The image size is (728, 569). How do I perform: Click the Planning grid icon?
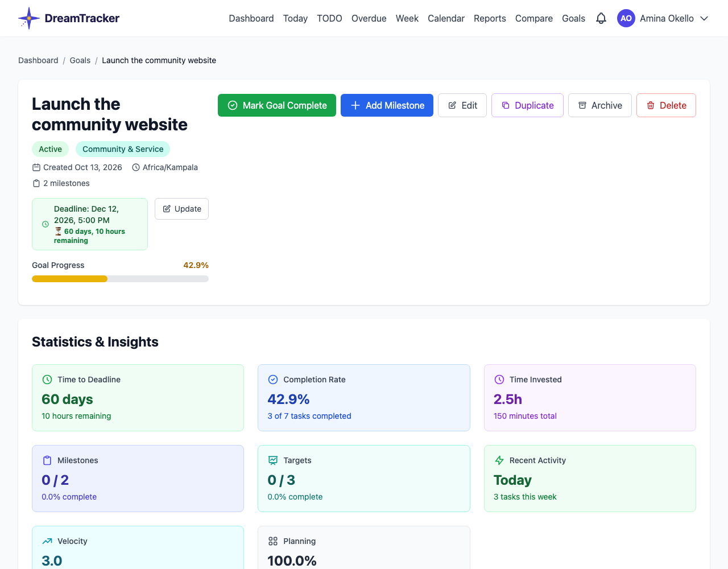273,541
